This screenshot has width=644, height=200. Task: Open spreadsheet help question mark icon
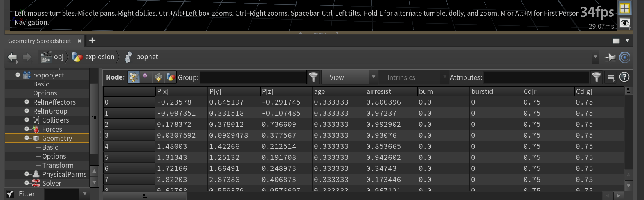point(624,77)
